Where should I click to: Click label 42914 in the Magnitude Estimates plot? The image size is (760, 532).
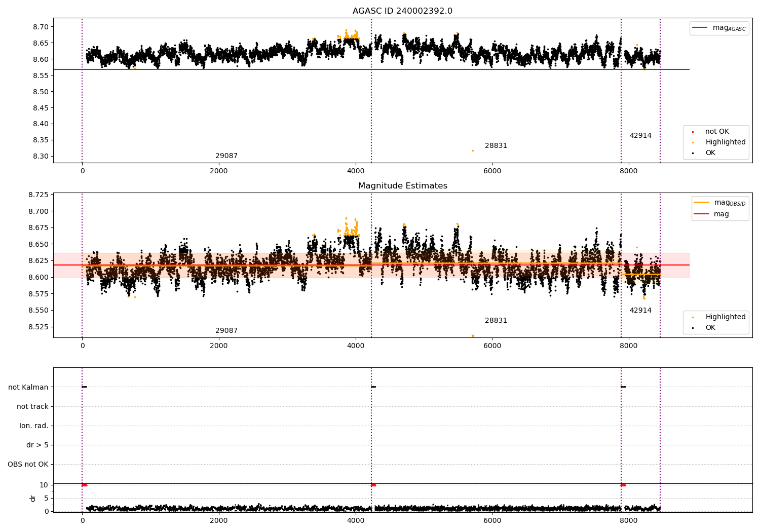click(640, 311)
